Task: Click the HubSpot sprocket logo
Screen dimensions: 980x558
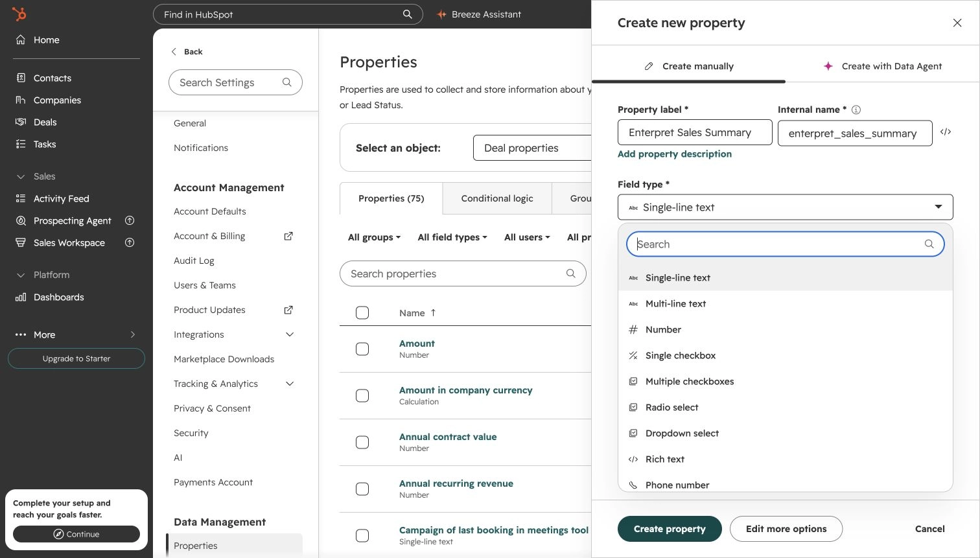Action: [x=19, y=14]
